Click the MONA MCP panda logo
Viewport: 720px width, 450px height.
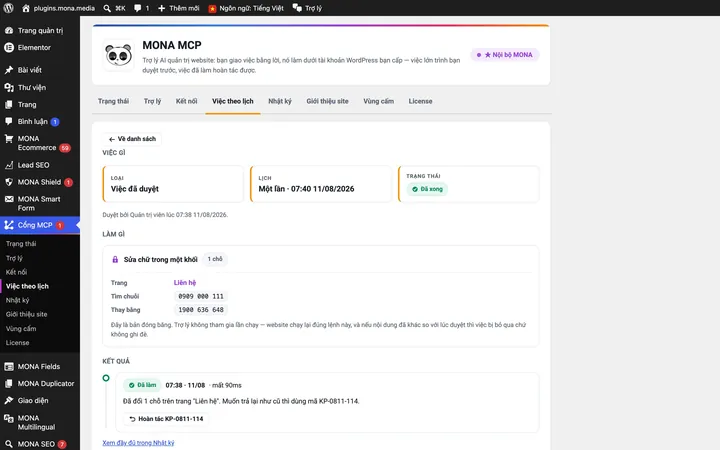(118, 55)
